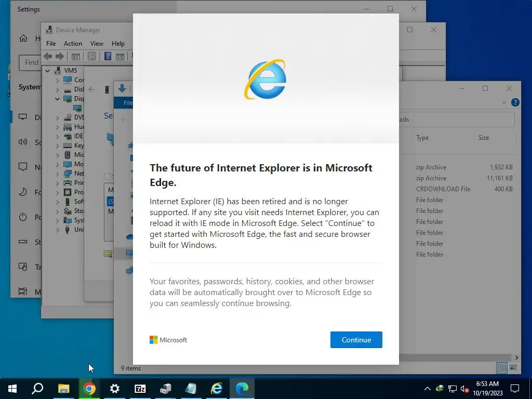Open the Help menu in Device Manager

point(118,44)
